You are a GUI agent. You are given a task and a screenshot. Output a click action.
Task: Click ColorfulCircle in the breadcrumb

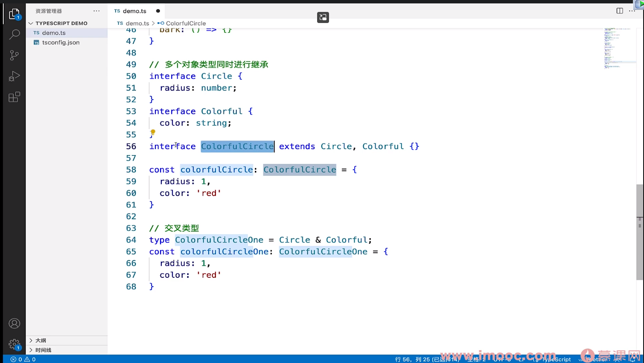(x=186, y=23)
